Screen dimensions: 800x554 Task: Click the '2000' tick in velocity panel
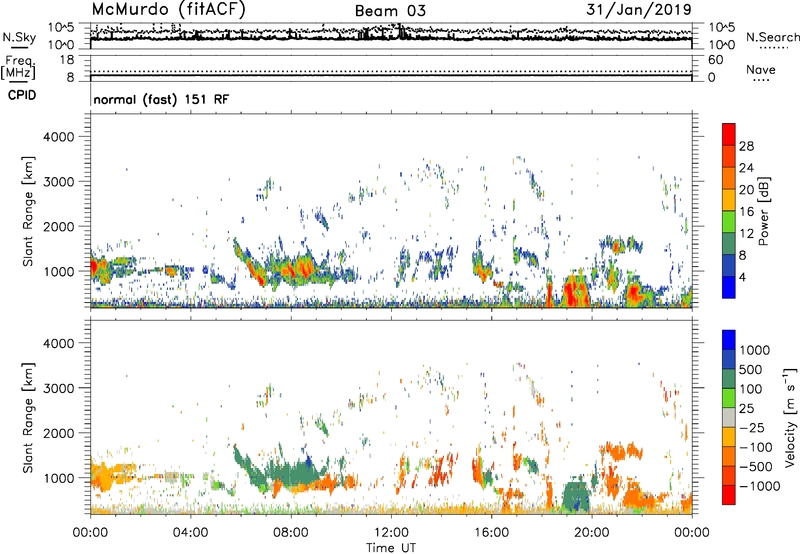[x=58, y=433]
